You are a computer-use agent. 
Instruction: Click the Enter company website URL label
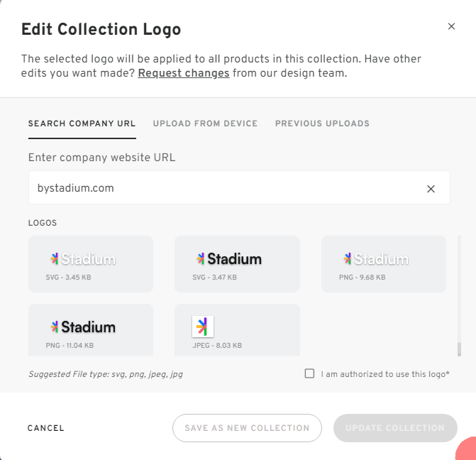point(101,158)
